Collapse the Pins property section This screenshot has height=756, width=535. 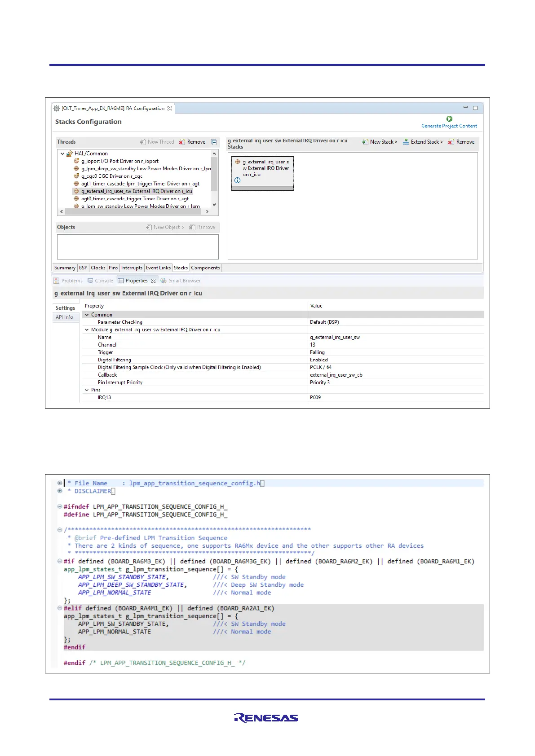[87, 390]
